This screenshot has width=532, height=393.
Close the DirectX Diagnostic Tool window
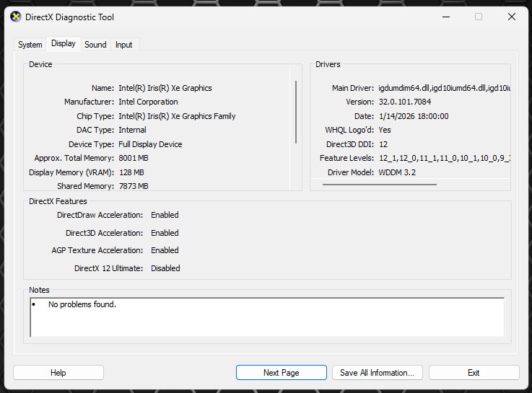[x=512, y=17]
